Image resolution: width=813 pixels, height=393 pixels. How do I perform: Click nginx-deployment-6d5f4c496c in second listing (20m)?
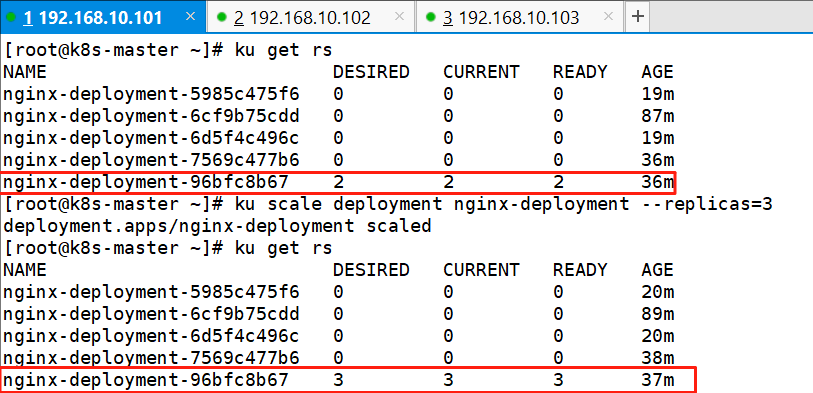pyautogui.click(x=151, y=336)
